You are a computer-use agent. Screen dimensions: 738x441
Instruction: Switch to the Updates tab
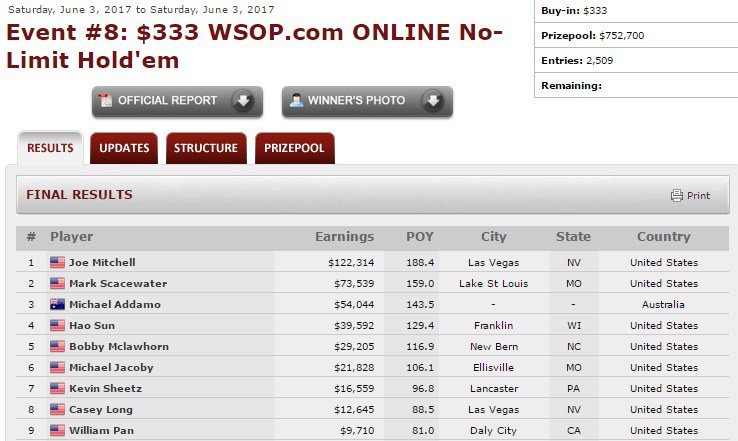pyautogui.click(x=124, y=148)
